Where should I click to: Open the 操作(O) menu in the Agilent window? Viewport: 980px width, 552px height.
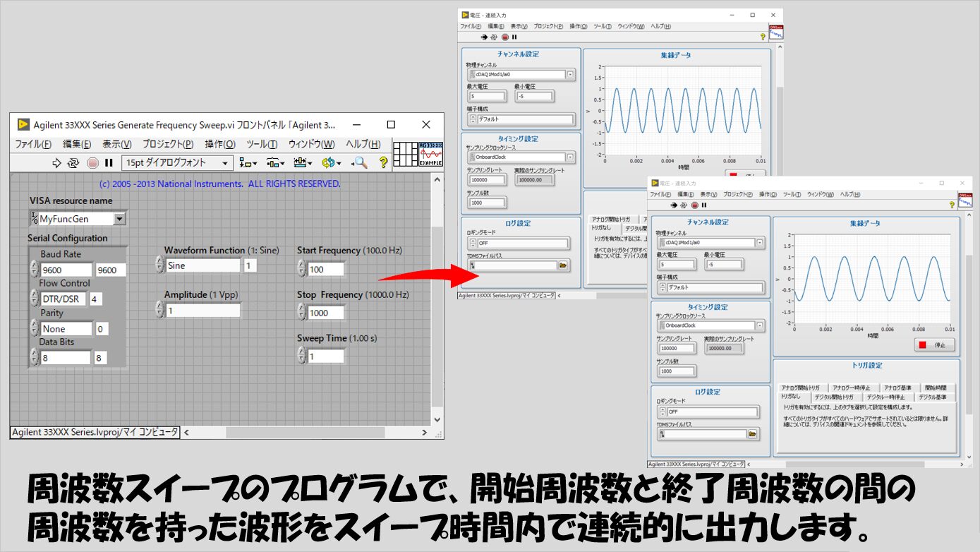click(219, 144)
